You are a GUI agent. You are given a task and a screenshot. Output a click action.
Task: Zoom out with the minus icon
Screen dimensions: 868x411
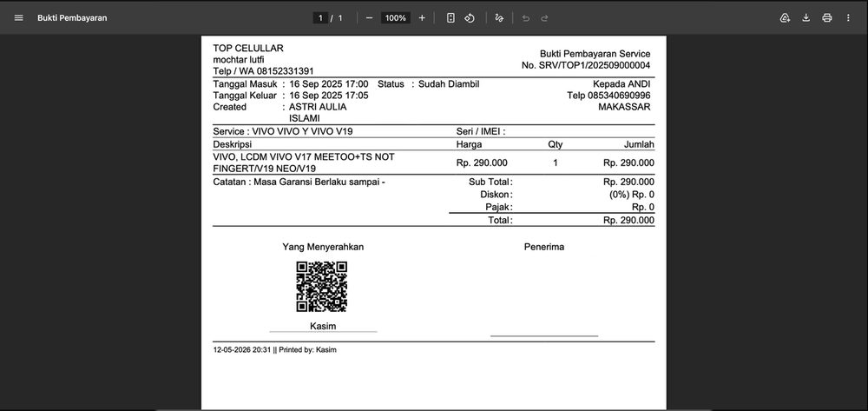tap(369, 17)
